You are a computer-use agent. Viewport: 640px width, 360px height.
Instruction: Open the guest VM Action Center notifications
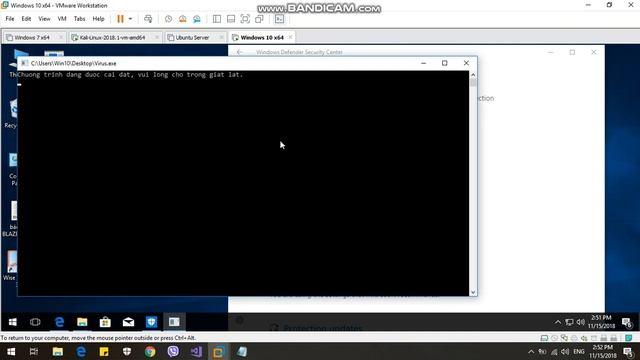[627, 322]
